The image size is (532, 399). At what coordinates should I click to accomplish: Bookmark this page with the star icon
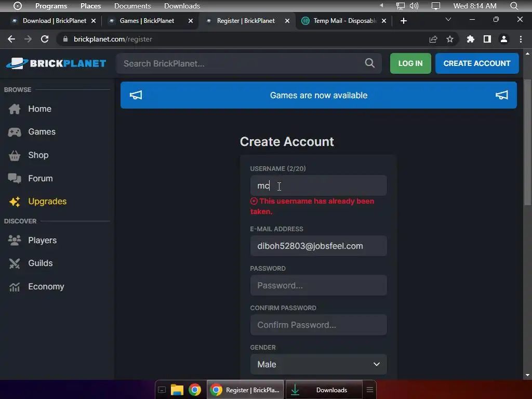pos(450,39)
